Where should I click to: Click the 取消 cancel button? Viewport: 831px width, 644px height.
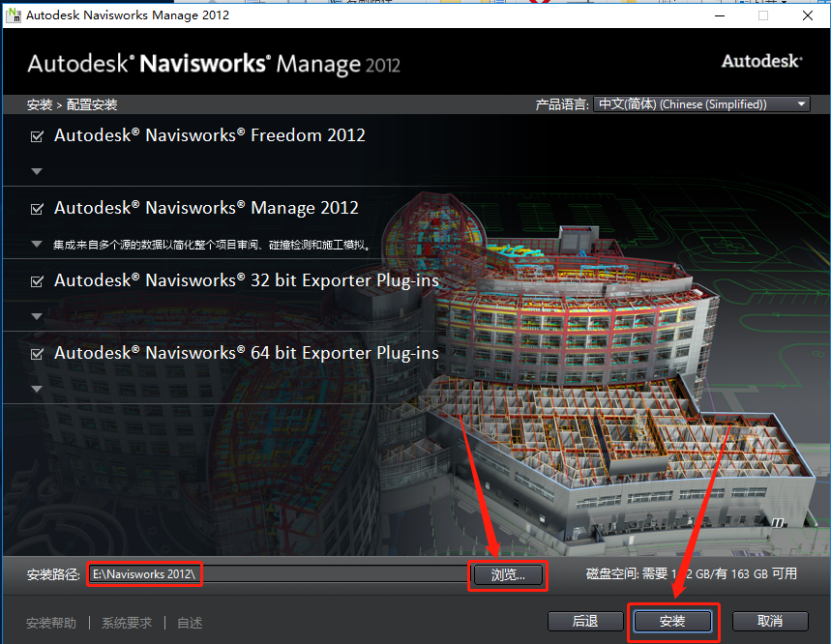point(770,621)
